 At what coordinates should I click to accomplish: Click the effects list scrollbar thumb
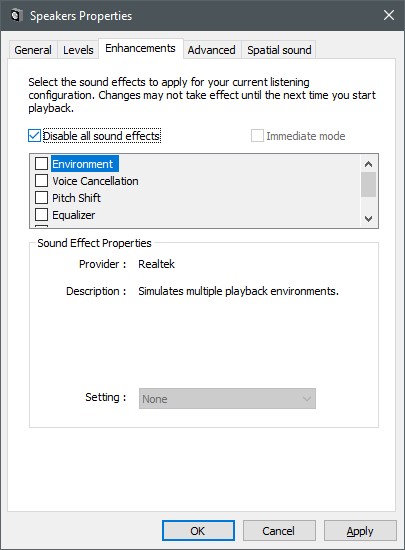click(368, 185)
